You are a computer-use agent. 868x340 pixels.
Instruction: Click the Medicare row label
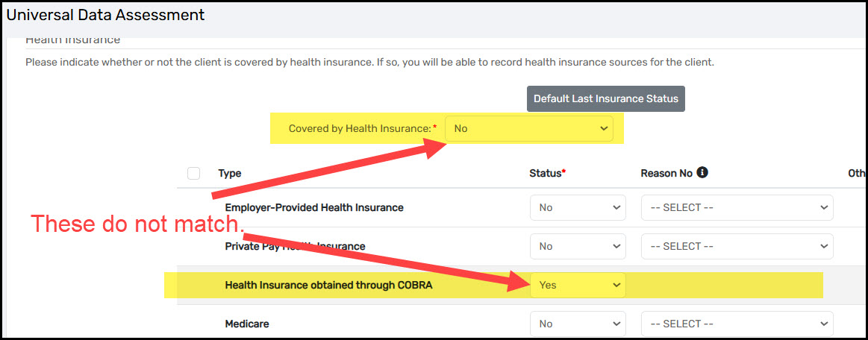247,324
